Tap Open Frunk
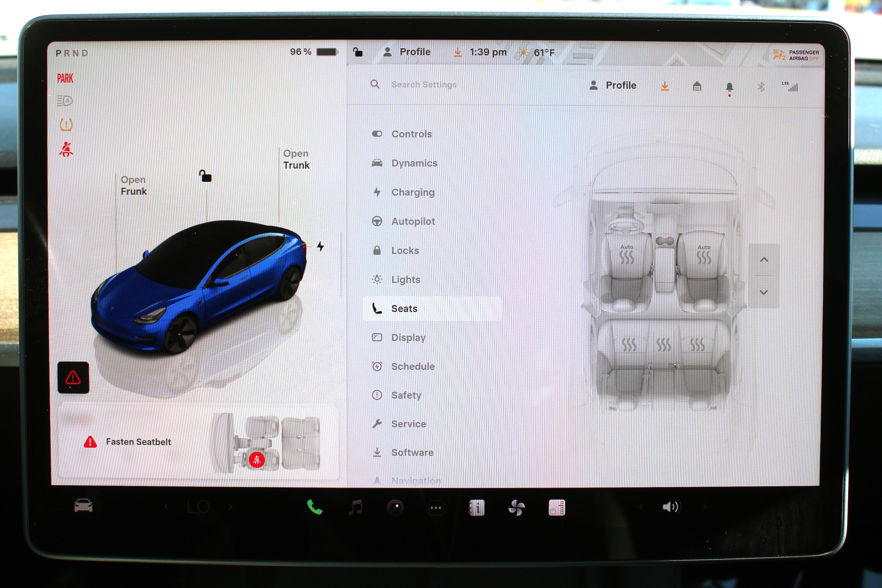 133,186
